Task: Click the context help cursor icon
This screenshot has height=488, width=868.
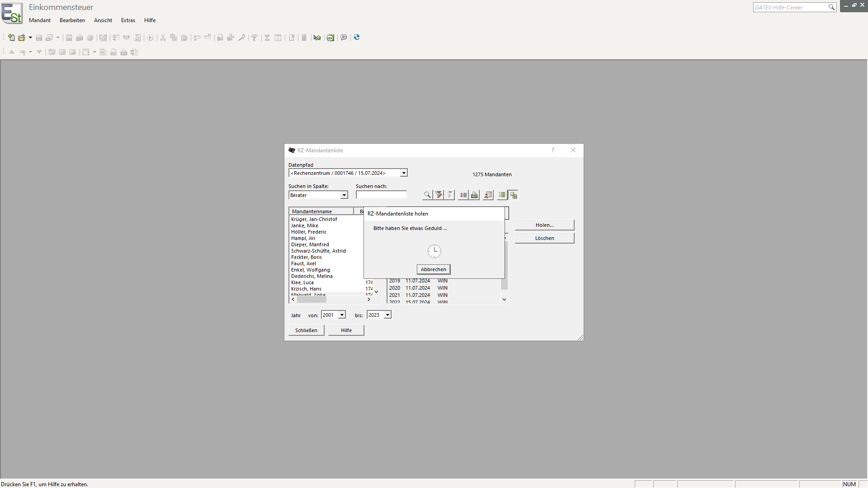Action: pos(317,38)
